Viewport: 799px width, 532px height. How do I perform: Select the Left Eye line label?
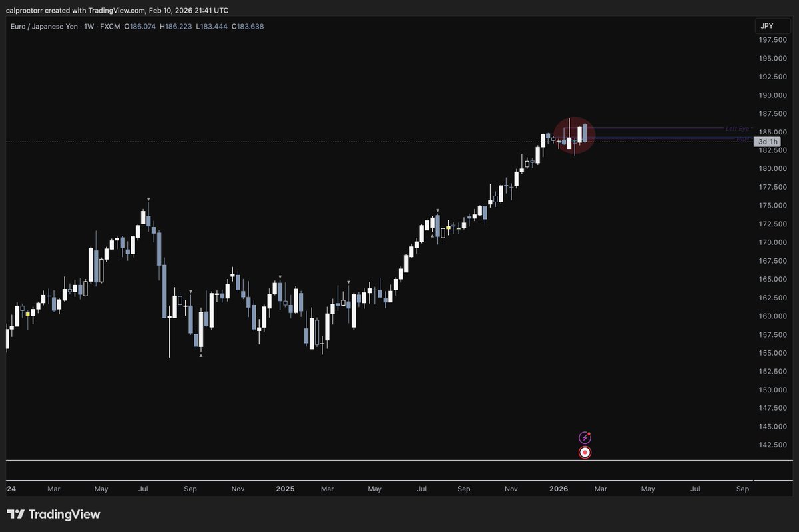pos(737,128)
